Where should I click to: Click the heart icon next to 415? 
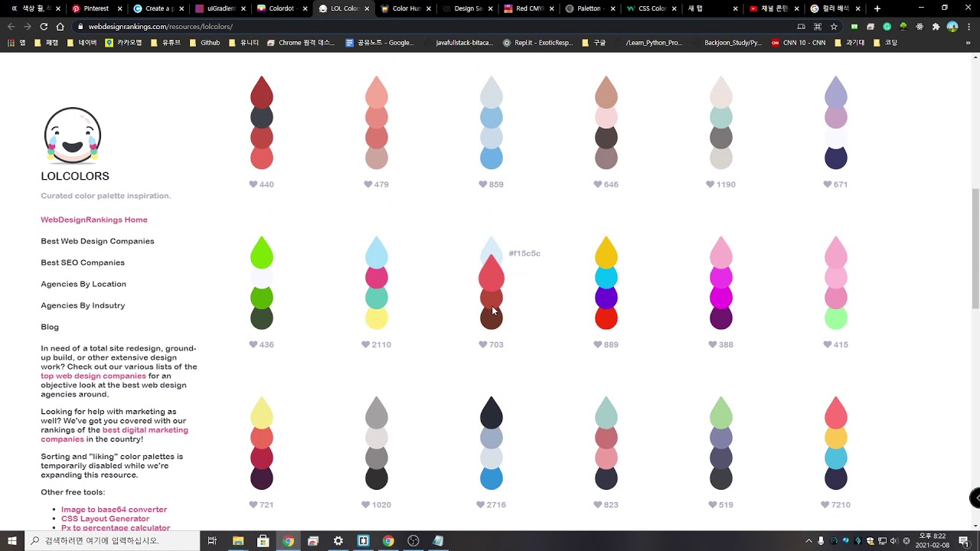[828, 344]
